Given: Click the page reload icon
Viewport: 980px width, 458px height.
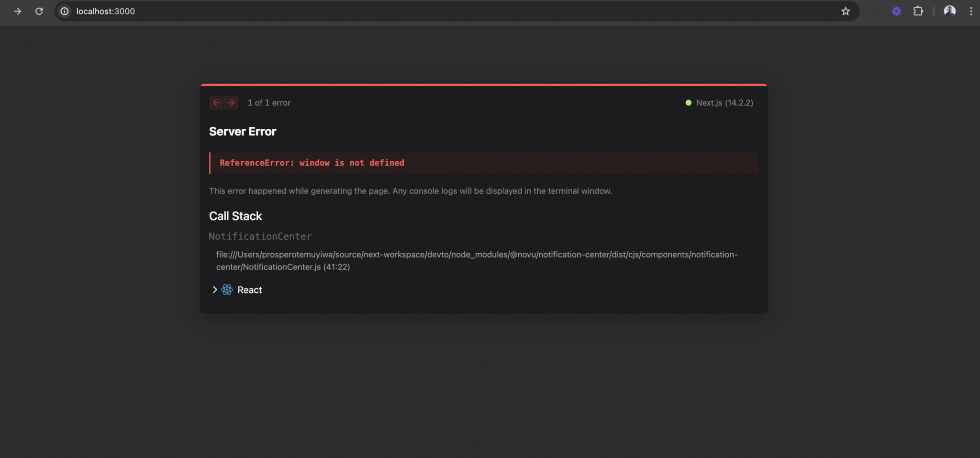Looking at the screenshot, I should point(39,11).
